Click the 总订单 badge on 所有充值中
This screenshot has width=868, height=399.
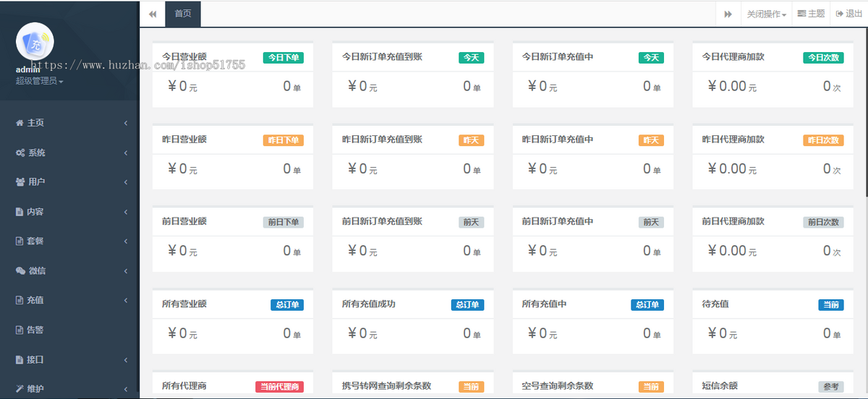(647, 305)
